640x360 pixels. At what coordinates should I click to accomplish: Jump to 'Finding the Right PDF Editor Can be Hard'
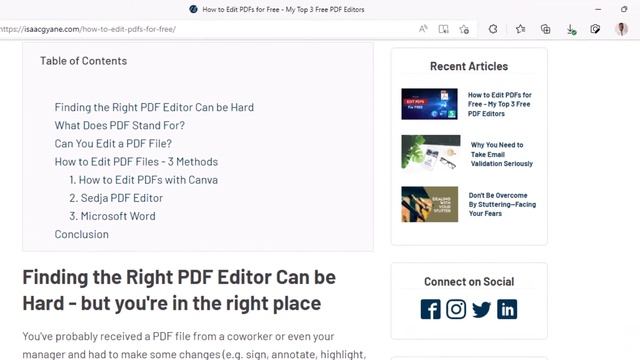(154, 107)
